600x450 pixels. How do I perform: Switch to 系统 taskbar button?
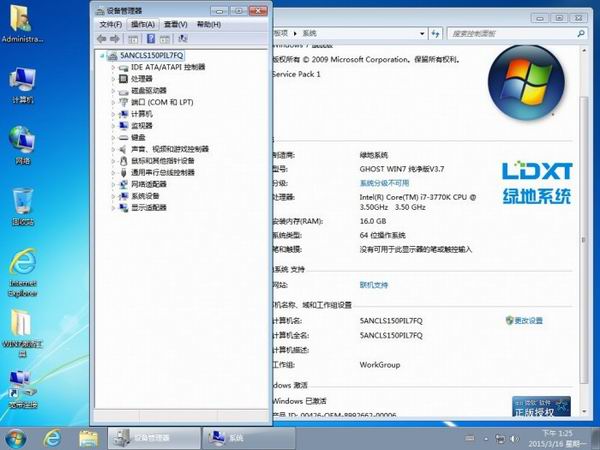(x=248, y=438)
